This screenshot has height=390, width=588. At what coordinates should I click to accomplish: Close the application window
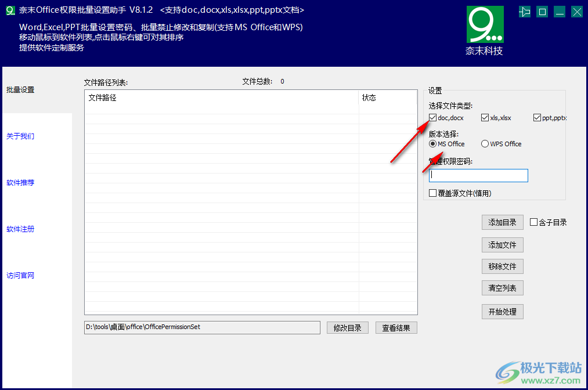(x=577, y=12)
